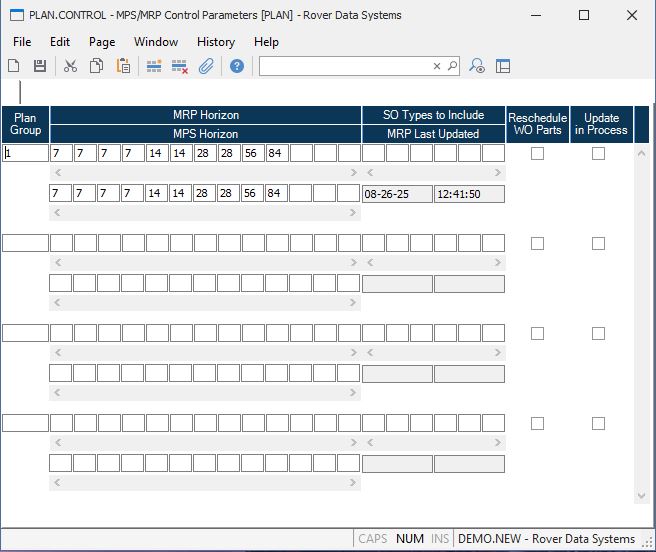Open attachments with the paperclip icon

(206, 66)
